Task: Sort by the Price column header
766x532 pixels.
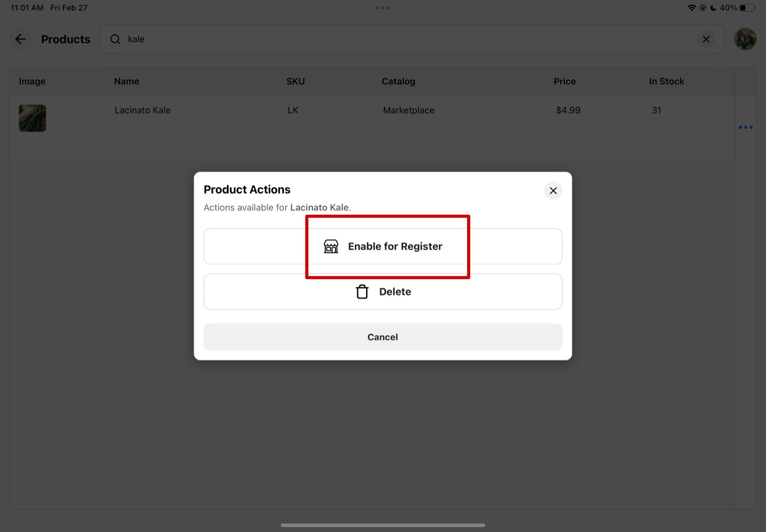Action: 564,81
